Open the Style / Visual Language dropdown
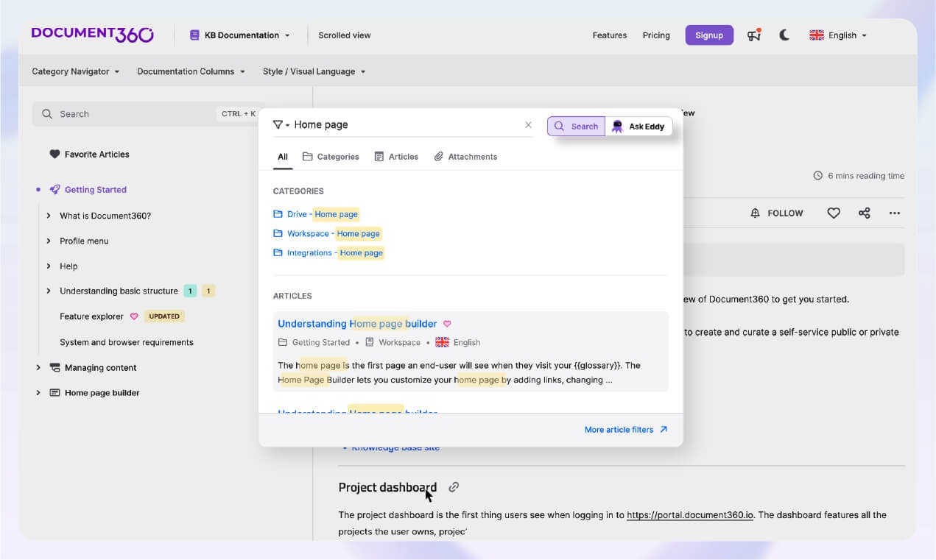This screenshot has height=560, width=936. [x=314, y=71]
